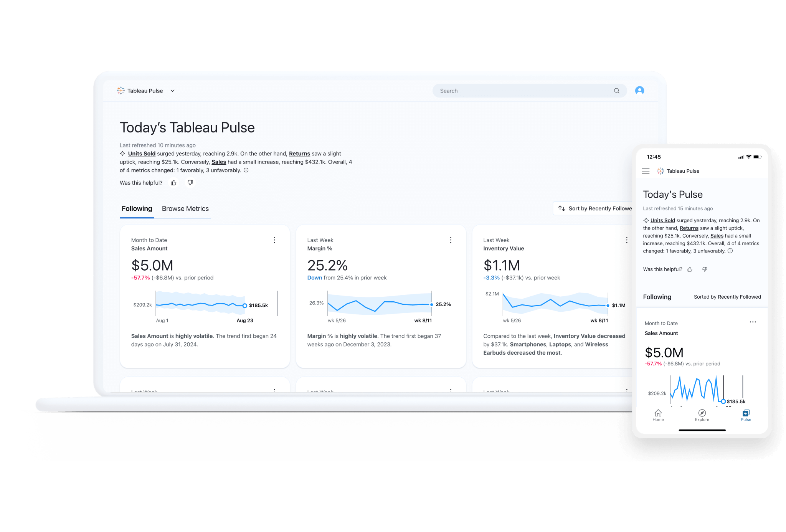Click the Tableau Pulse logo on the phone
The width and height of the screenshot is (786, 532).
(660, 171)
